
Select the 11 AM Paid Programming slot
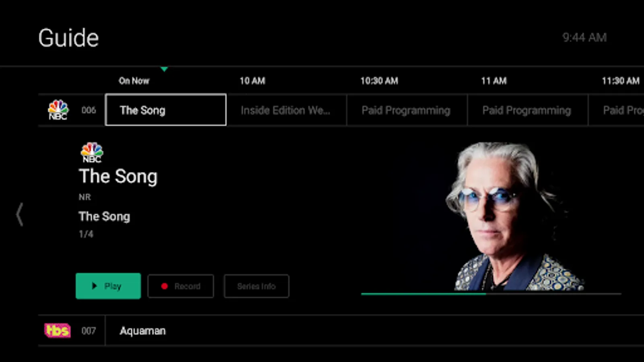click(528, 110)
